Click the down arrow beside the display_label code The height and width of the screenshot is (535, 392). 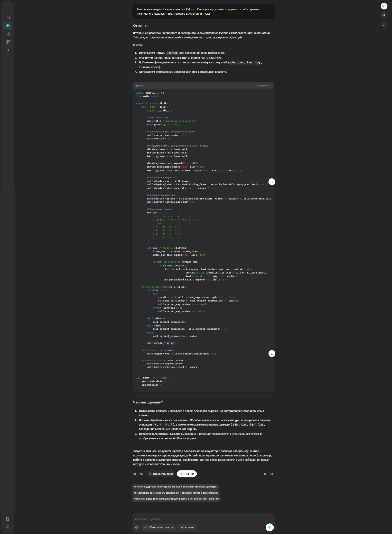(272, 182)
